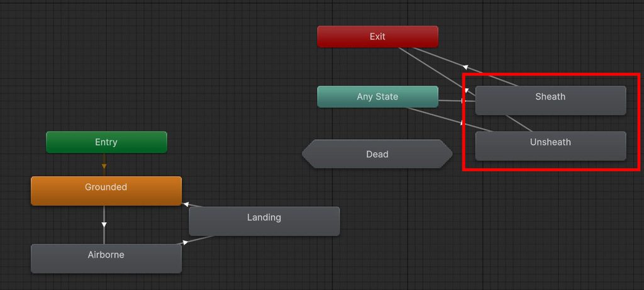644x290 pixels.
Task: Select the Any State to Unsheath transition
Action: click(x=462, y=123)
